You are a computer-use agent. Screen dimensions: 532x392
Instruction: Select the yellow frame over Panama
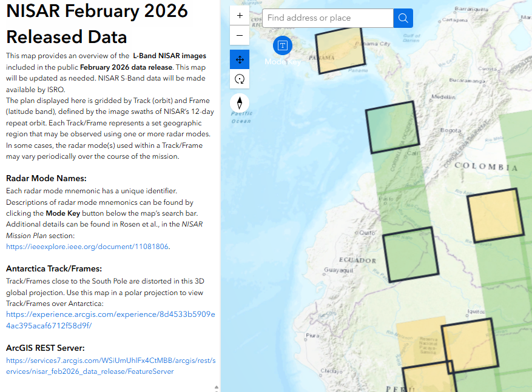pos(340,51)
